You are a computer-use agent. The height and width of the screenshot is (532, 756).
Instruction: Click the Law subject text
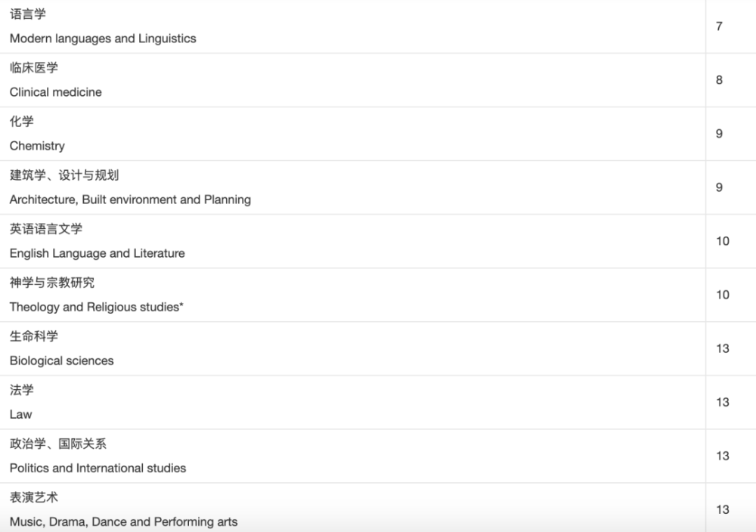[x=21, y=414]
